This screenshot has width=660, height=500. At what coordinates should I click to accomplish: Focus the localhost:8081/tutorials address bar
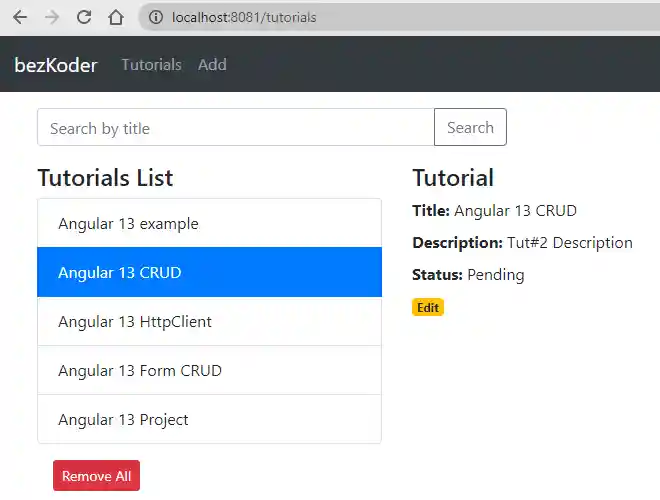click(400, 17)
